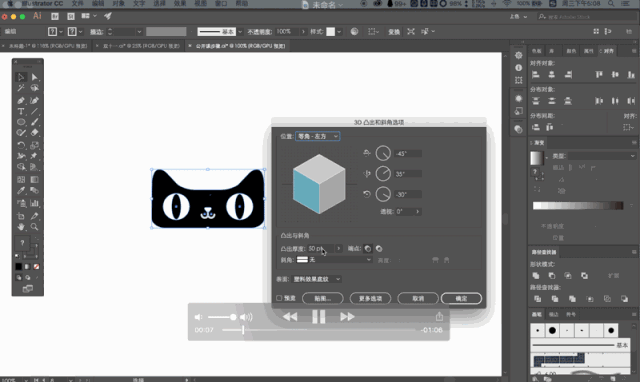Open the 文件 menu in menu bar
640x382 pixels.
coord(78,4)
